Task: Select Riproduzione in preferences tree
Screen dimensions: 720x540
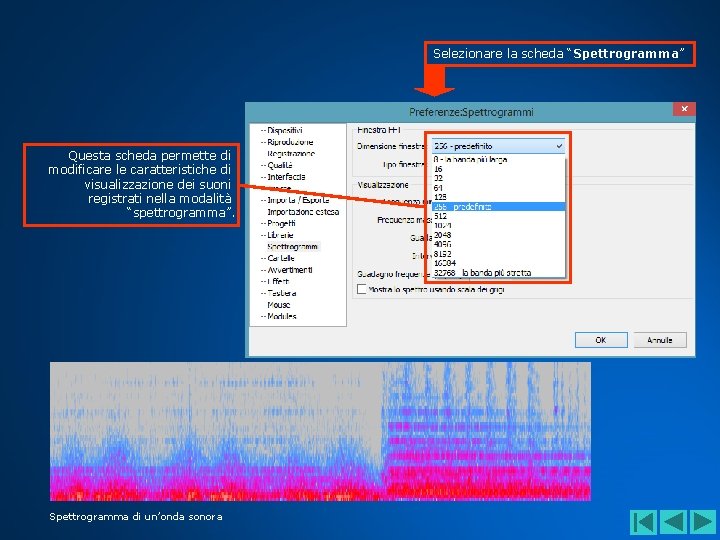Action: pos(290,142)
